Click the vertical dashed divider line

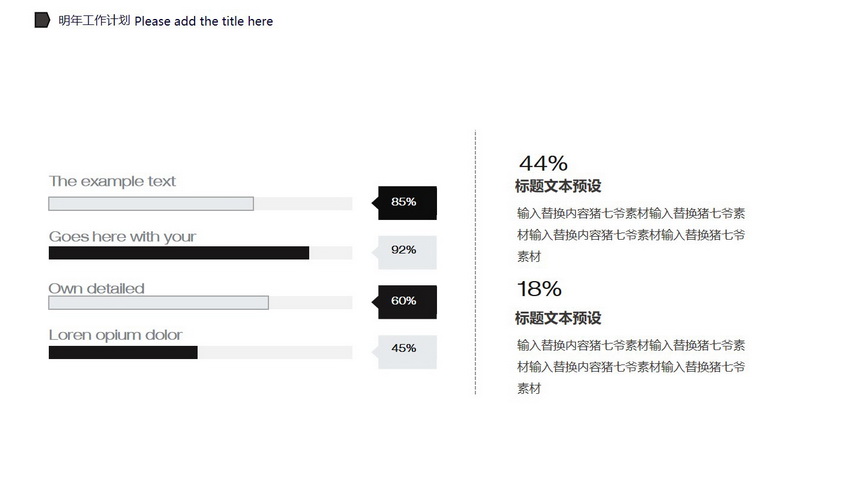tap(475, 262)
